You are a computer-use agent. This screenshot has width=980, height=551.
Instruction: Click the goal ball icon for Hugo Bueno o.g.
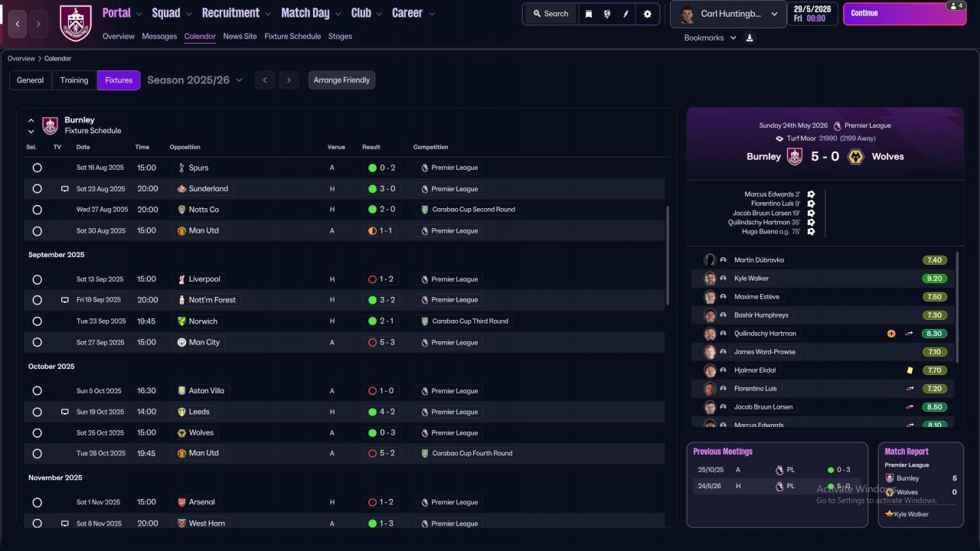tap(811, 232)
